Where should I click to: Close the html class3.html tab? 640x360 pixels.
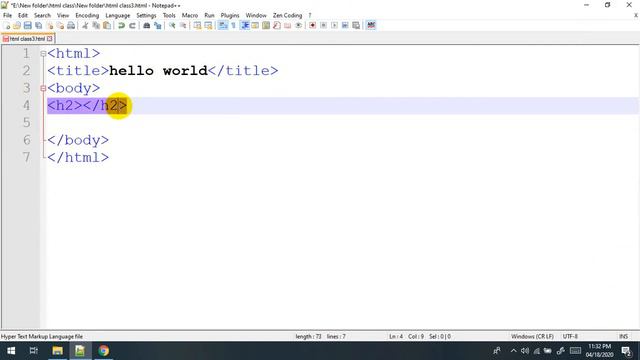coord(50,39)
